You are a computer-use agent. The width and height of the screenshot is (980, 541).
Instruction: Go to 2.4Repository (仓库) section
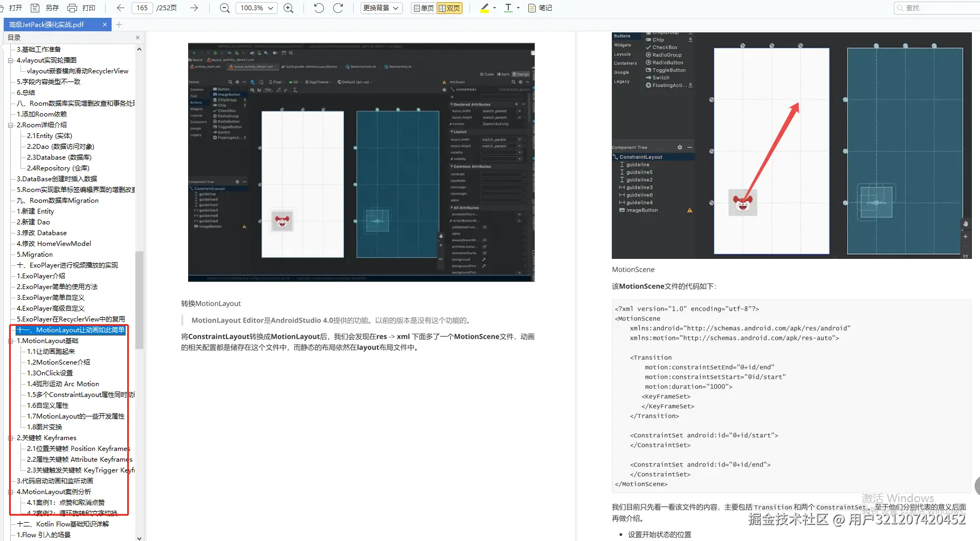[58, 168]
